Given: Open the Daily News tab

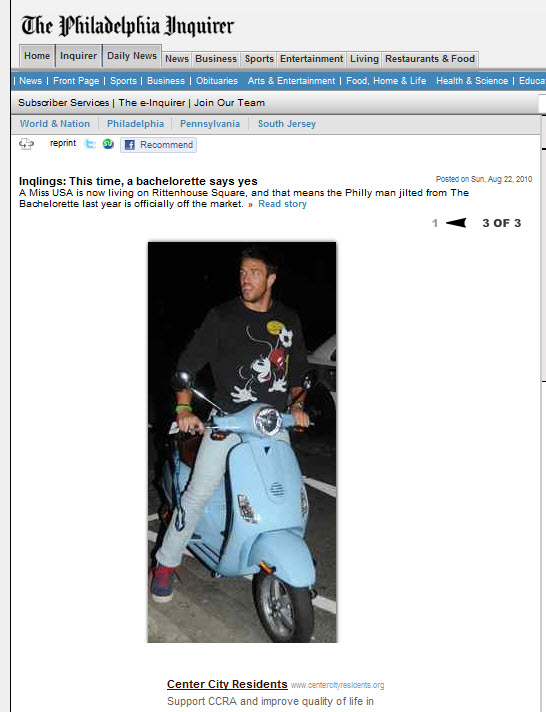Looking at the screenshot, I should click(132, 56).
